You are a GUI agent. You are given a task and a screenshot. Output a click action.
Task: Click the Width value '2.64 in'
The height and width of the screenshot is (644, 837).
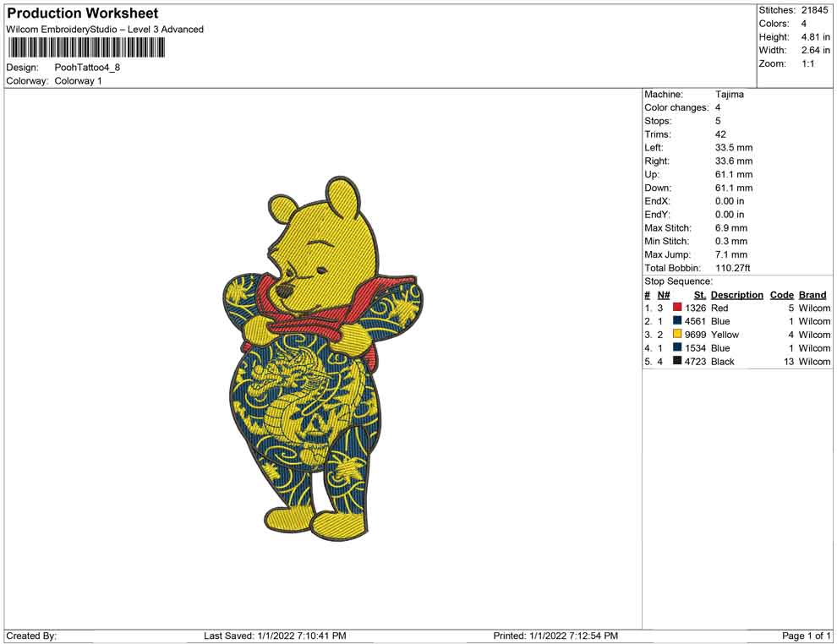[x=815, y=50]
